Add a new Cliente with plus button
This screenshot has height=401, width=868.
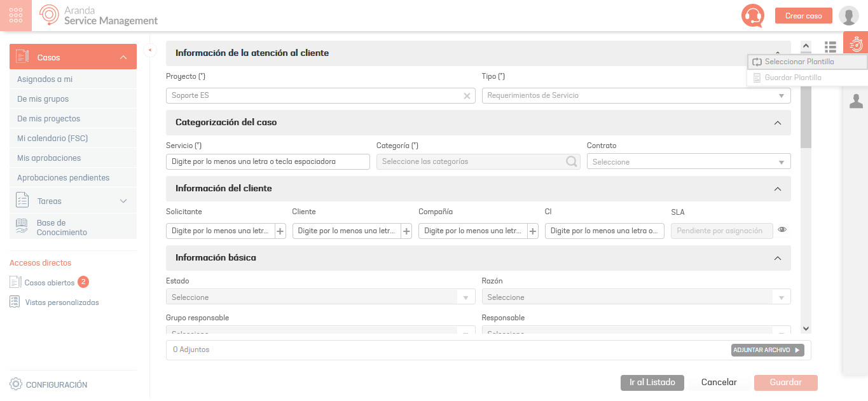click(x=406, y=231)
